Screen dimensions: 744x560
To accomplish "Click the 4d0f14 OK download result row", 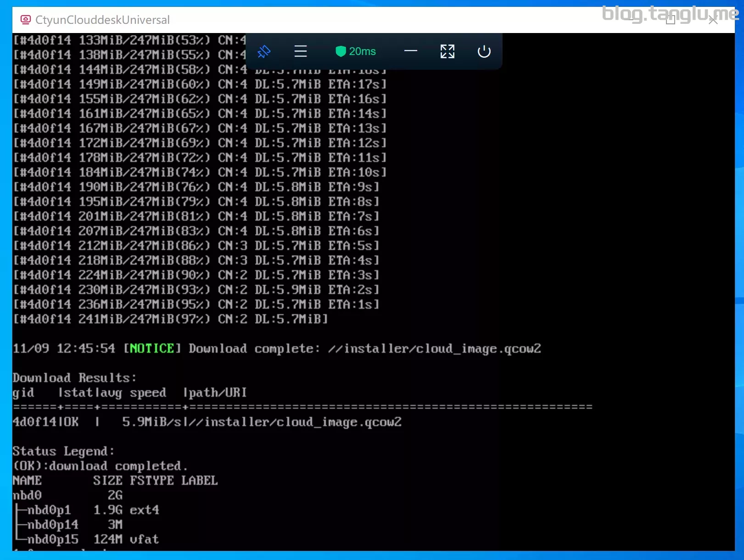I will pos(207,422).
